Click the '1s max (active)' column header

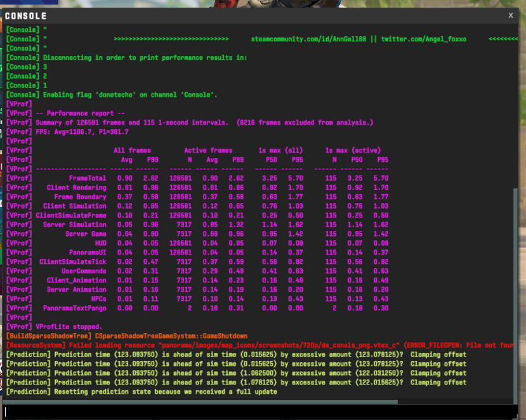tap(353, 150)
